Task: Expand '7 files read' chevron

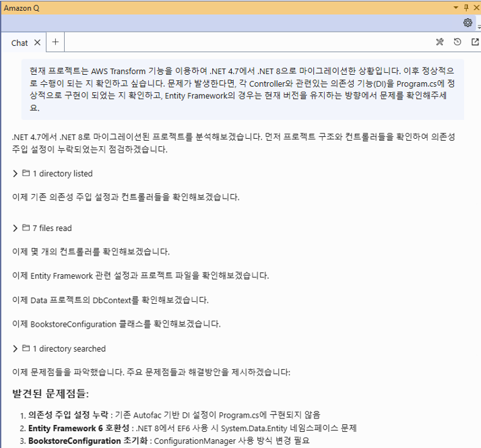Action: pyautogui.click(x=15, y=228)
